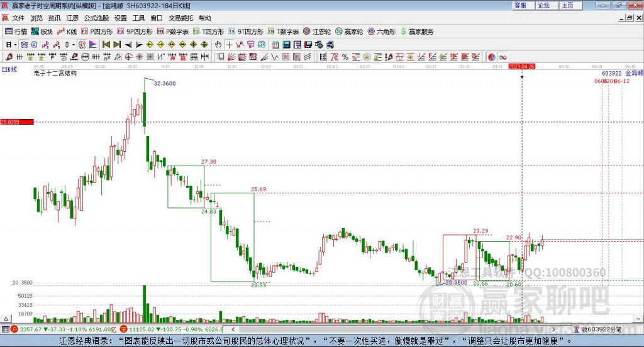Select the 23.29 price label
This screenshot has width=644, height=347.
pyautogui.click(x=480, y=231)
